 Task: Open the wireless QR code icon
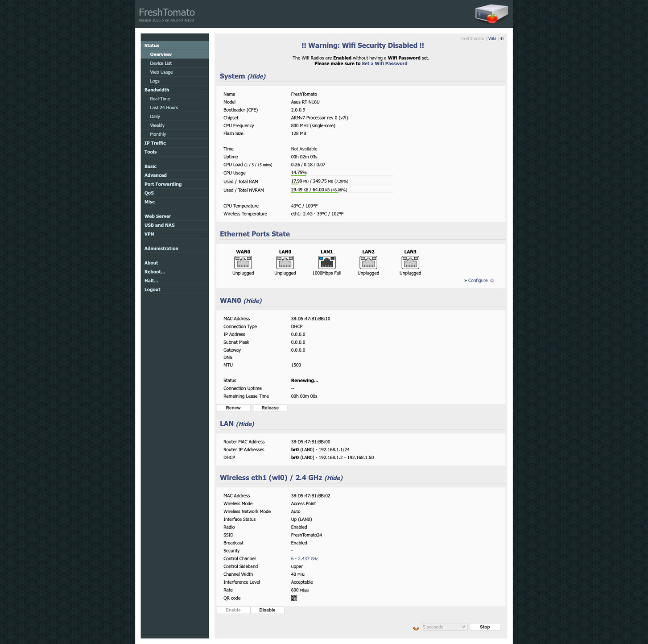click(294, 598)
